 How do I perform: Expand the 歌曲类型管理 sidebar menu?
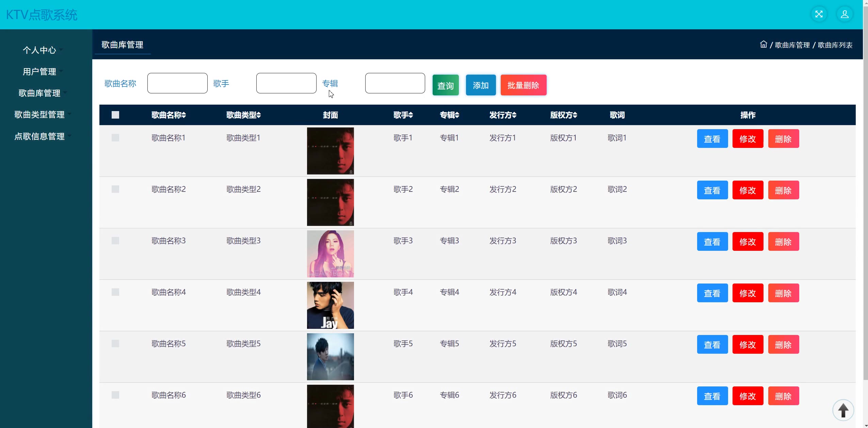[x=43, y=114]
